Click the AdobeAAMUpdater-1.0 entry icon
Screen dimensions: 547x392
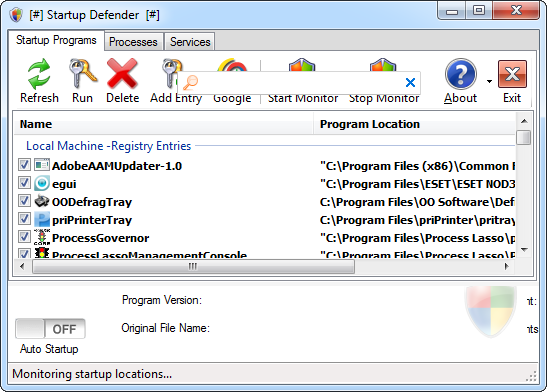pos(42,165)
